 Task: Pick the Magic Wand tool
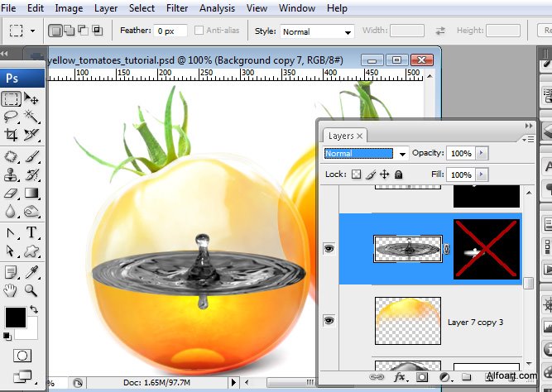pos(32,117)
